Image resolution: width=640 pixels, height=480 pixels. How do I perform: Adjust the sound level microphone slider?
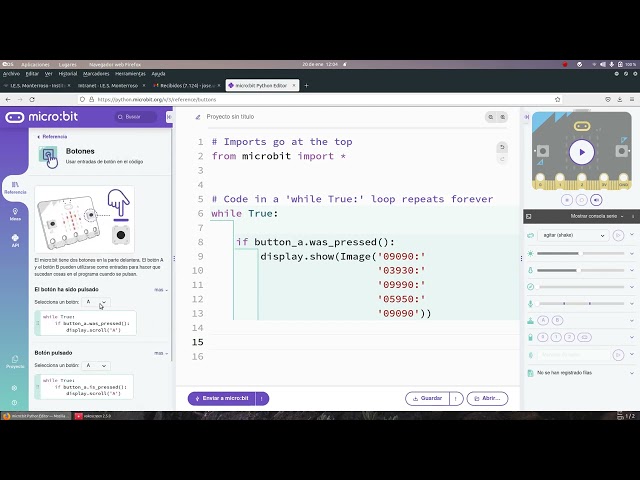(580, 304)
